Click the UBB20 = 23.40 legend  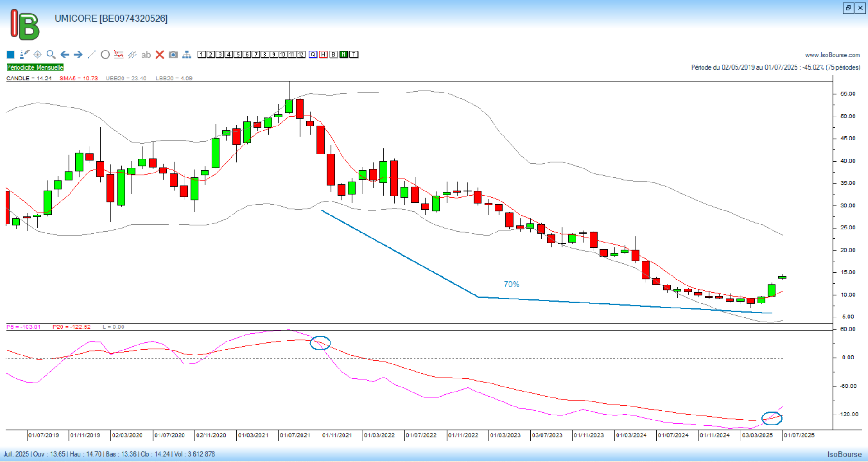coord(126,79)
